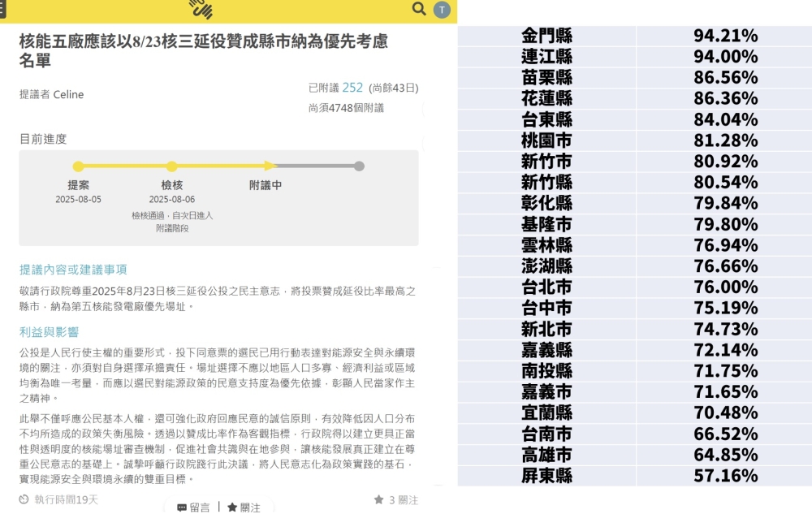812x514 pixels.
Task: Click the 關注 follow star button
Action: [244, 507]
